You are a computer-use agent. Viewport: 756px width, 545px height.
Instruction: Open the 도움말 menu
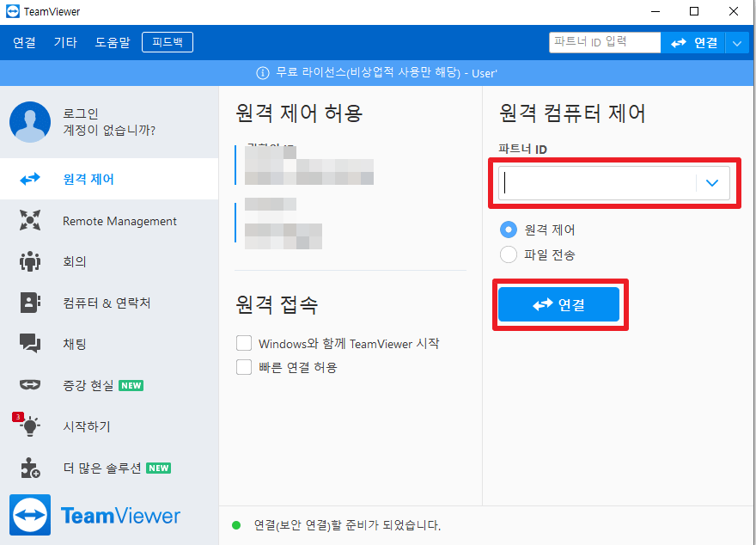click(113, 42)
